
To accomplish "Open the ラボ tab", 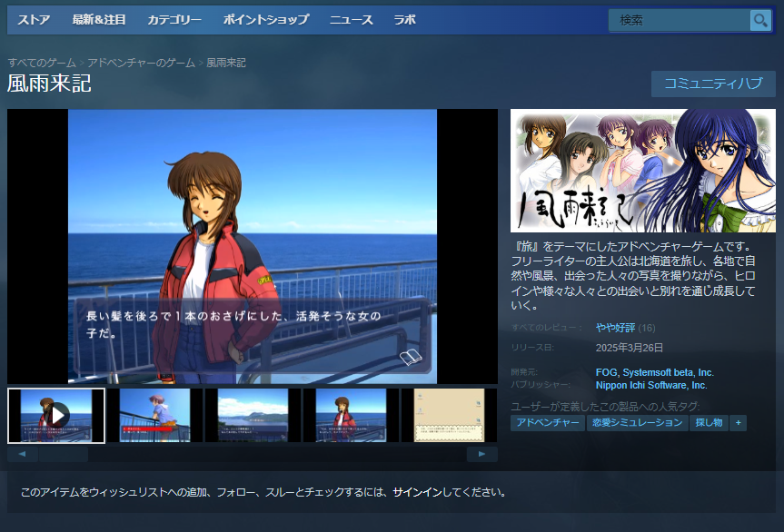I will point(404,20).
